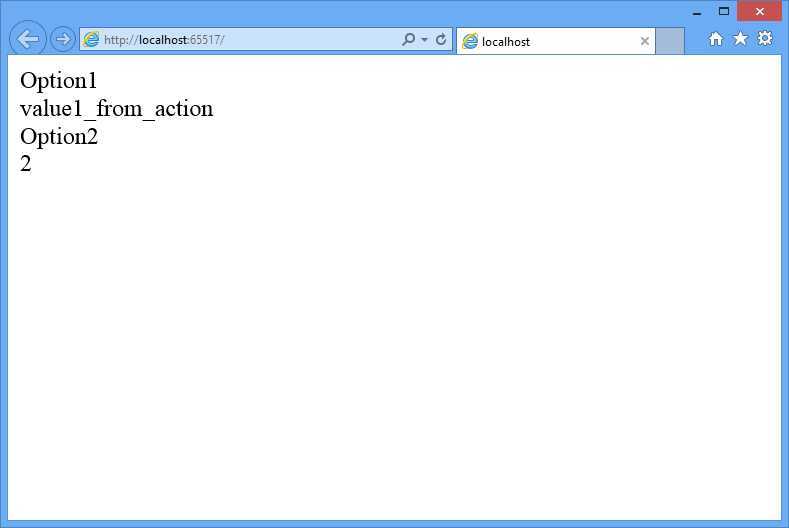
Task: Refresh the page with the reload icon
Action: [441, 39]
